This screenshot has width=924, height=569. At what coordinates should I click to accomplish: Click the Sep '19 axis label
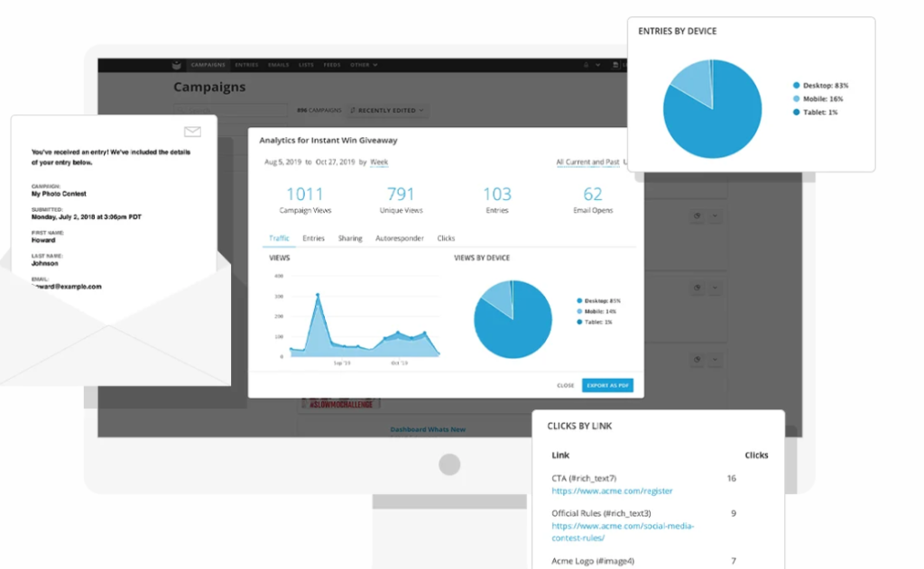(342, 363)
